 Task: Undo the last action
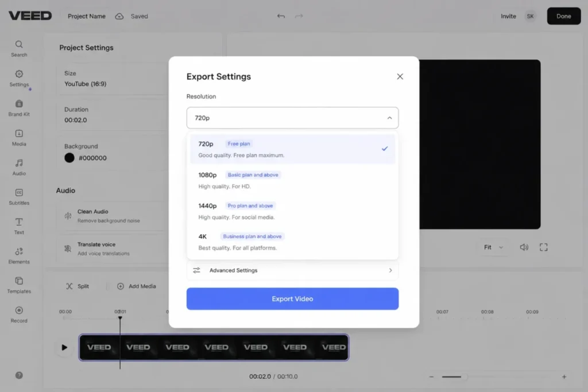pyautogui.click(x=281, y=16)
